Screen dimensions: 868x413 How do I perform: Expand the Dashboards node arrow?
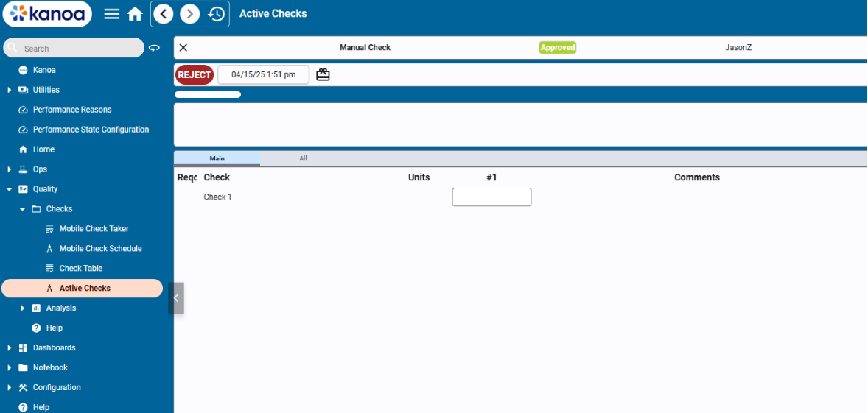coord(10,347)
